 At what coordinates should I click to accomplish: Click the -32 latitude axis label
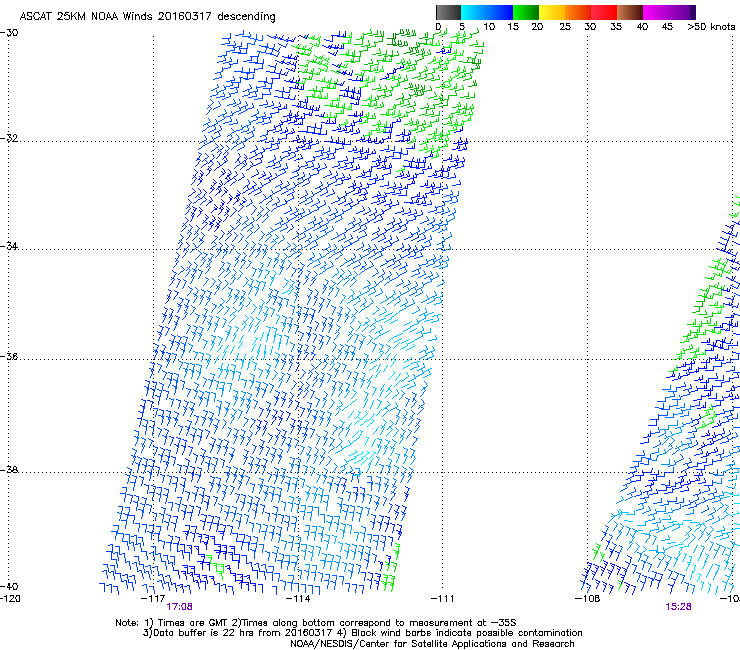[9, 138]
